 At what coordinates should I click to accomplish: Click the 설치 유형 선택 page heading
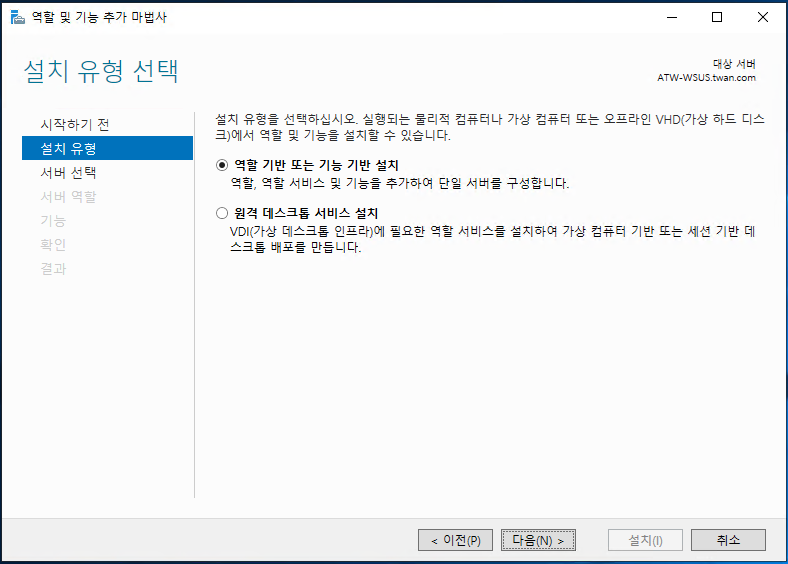pyautogui.click(x=101, y=71)
